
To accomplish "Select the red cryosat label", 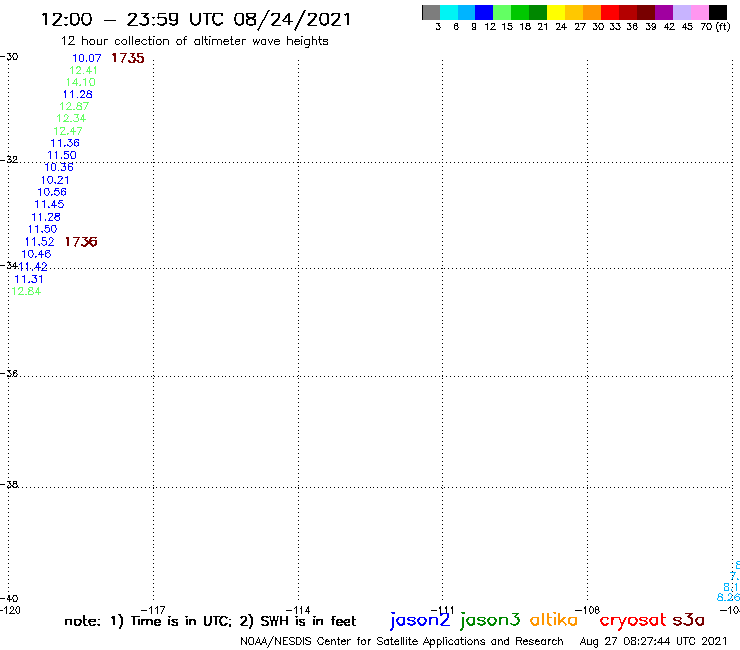I will click(633, 620).
